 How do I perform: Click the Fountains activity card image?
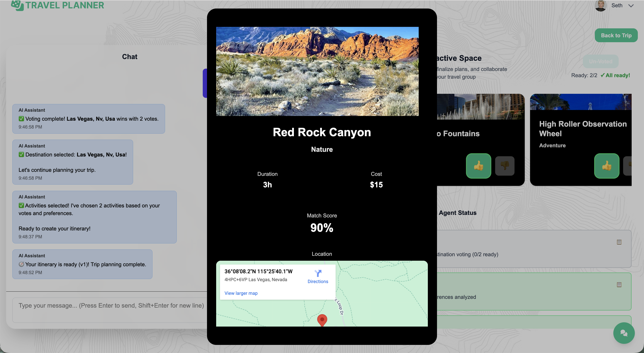480,107
